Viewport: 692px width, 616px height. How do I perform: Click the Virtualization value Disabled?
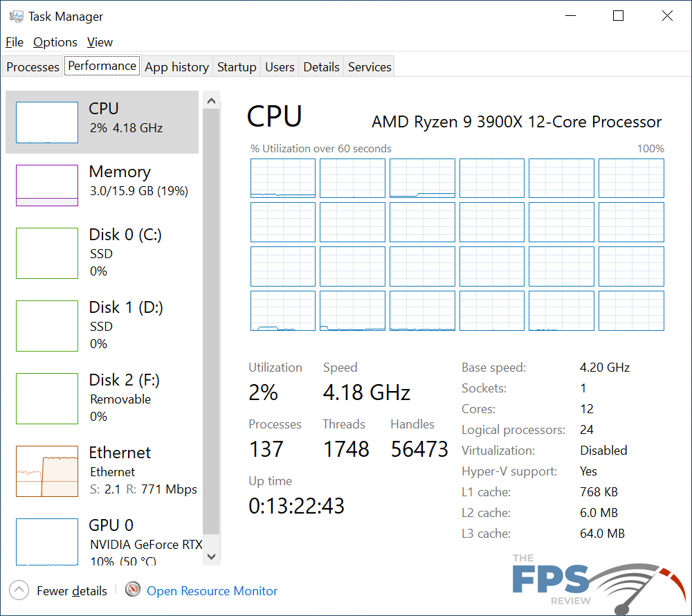603,451
